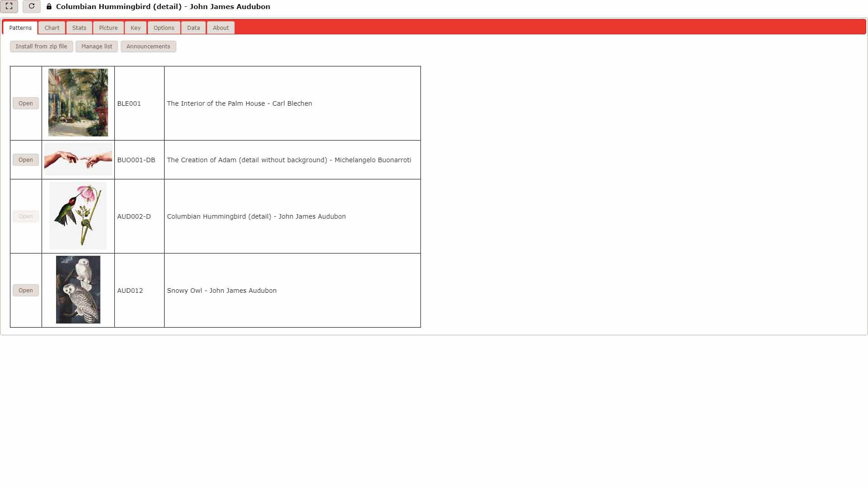View the Key tab
The width and height of the screenshot is (868, 488).
click(x=136, y=28)
